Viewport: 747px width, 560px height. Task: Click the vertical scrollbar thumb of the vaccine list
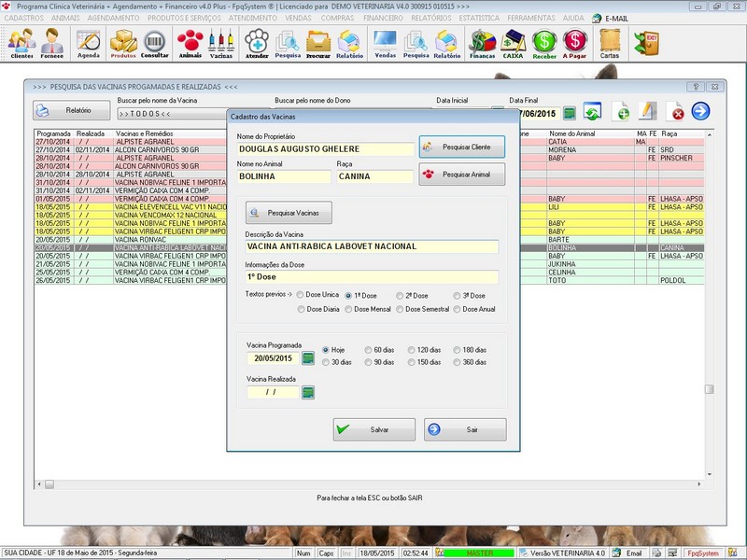(710, 389)
